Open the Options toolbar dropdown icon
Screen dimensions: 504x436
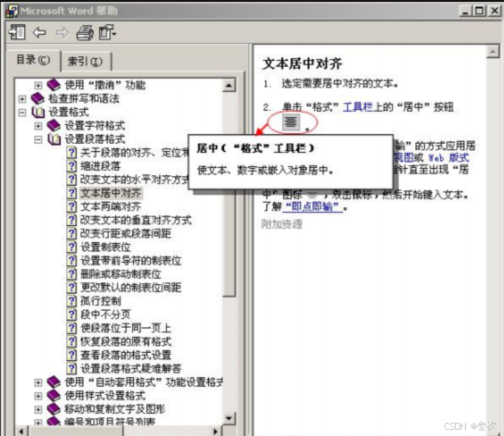coord(108,33)
